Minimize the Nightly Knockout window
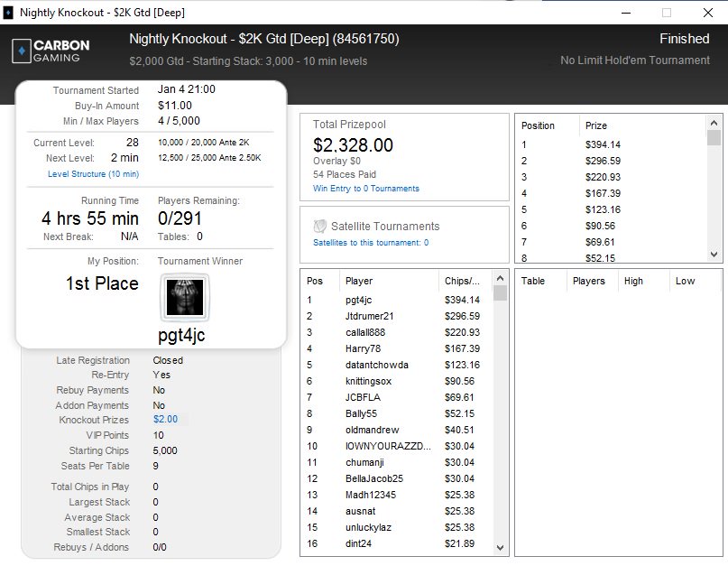 [x=626, y=13]
